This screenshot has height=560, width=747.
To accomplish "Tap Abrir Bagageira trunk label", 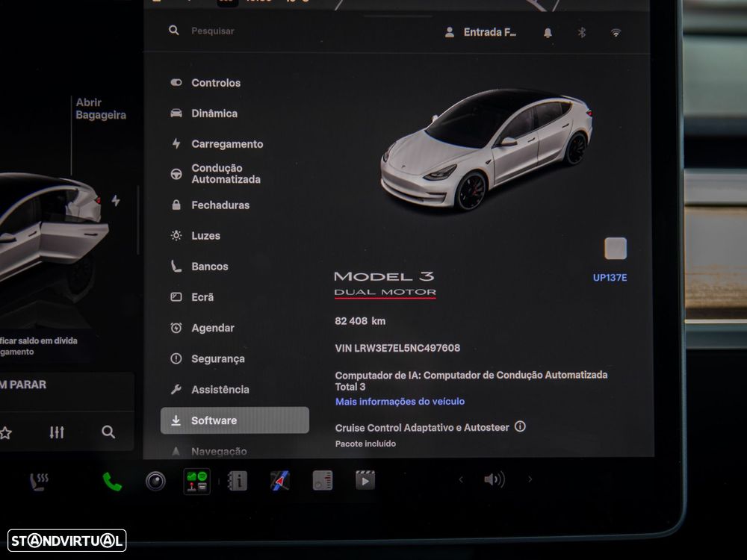I will pos(101,108).
